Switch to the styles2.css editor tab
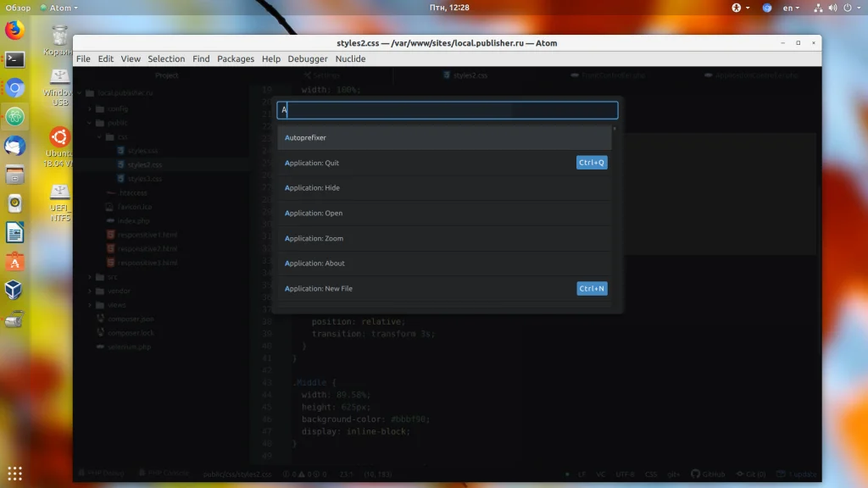 (x=465, y=75)
